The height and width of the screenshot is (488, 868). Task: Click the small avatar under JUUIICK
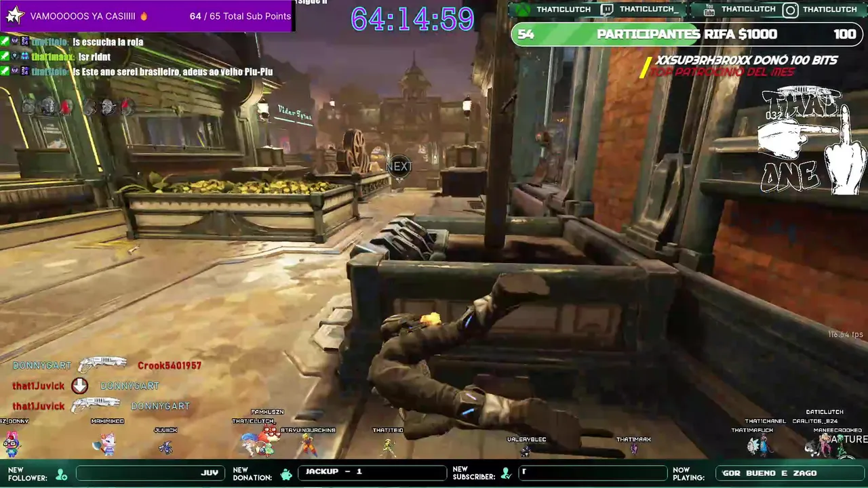point(165,447)
